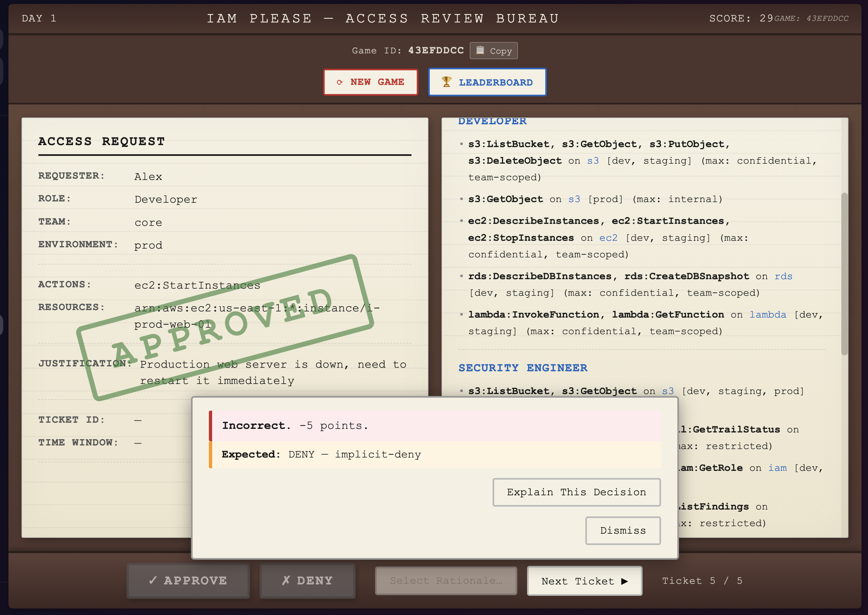Screen dimensions: 868x615
Task: Click the s3 link under Developer prod GetObject
Action: pos(574,199)
